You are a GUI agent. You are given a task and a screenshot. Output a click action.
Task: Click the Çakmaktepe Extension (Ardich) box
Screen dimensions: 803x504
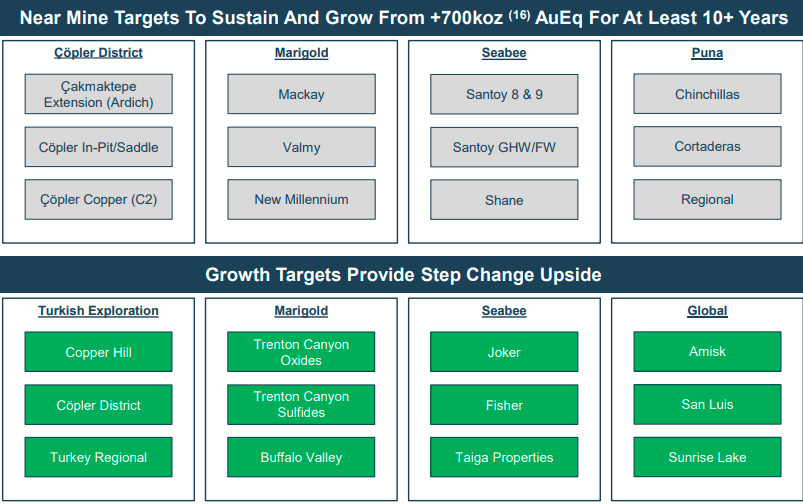coord(98,94)
